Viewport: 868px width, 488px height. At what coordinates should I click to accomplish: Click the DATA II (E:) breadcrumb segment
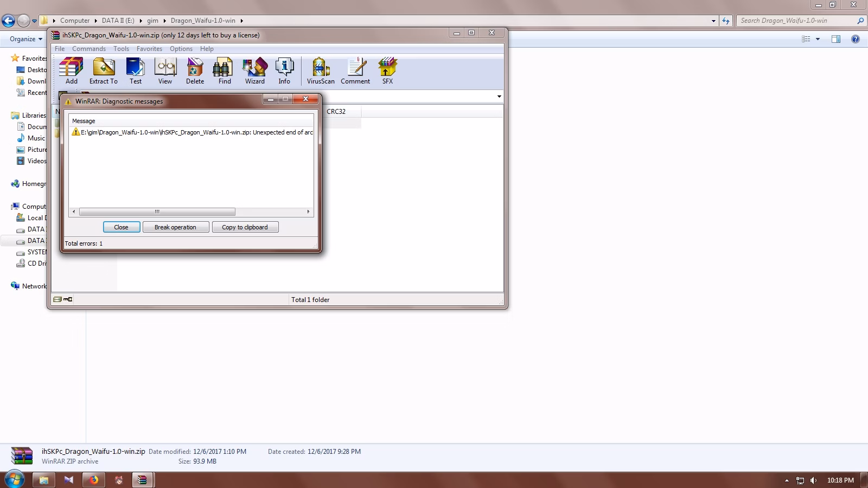coord(118,21)
